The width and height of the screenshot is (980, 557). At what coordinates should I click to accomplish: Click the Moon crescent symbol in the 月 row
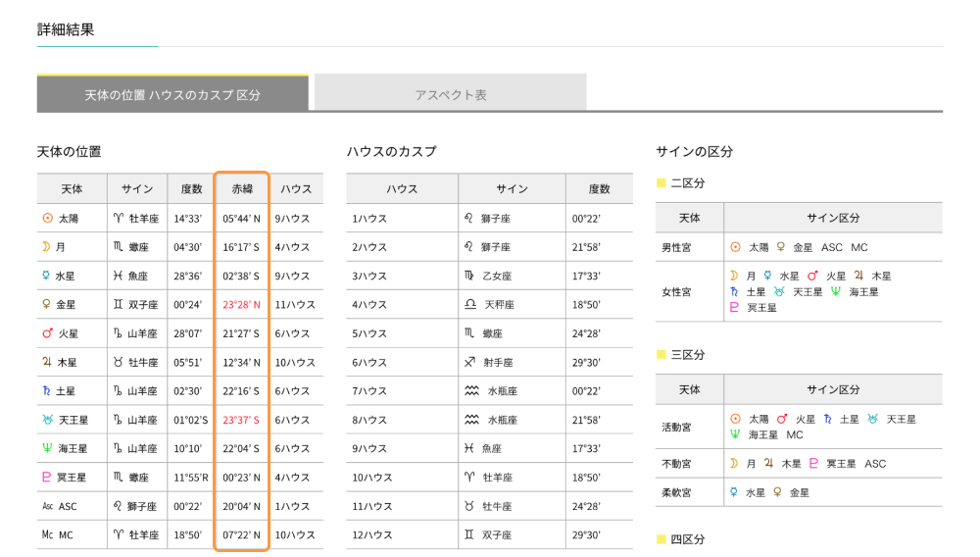click(46, 247)
